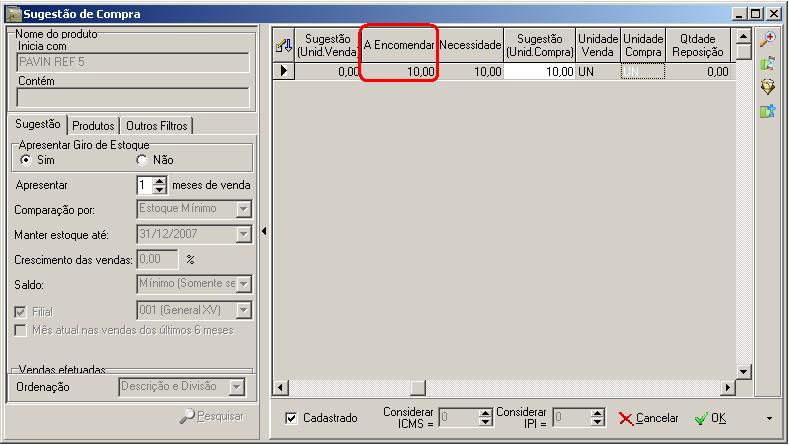Confirm with the OK button
The width and height of the screenshot is (789, 445).
click(711, 418)
